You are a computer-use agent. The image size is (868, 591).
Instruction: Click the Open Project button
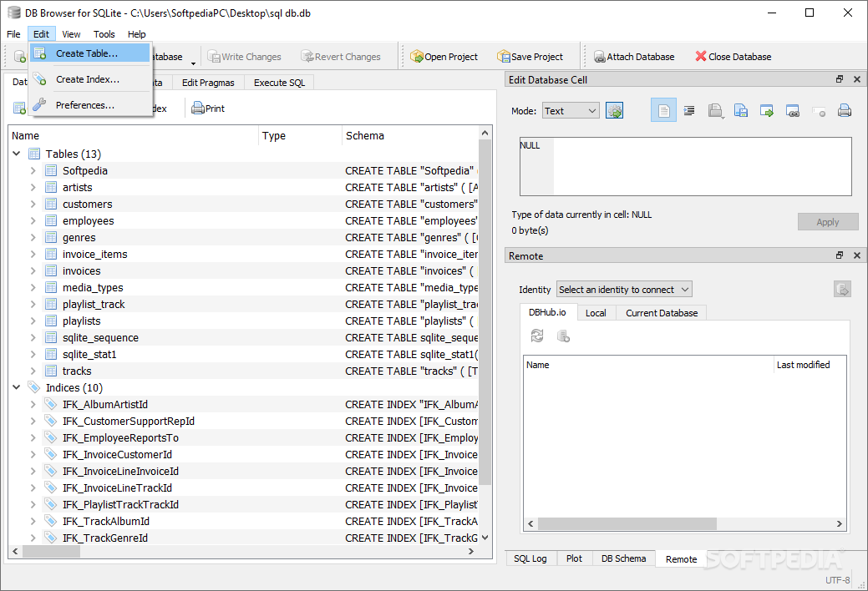444,57
